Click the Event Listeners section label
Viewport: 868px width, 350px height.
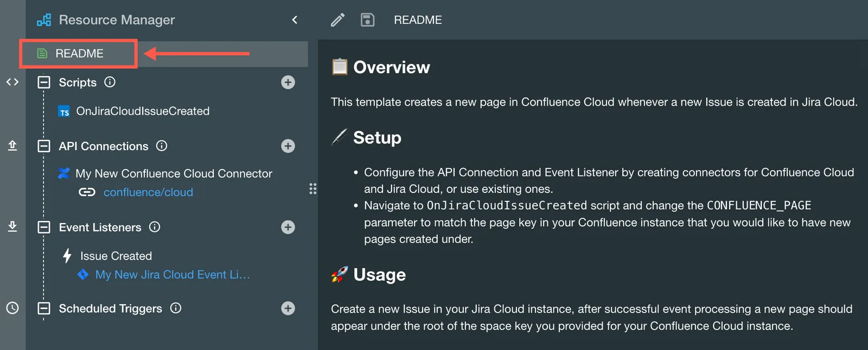100,227
